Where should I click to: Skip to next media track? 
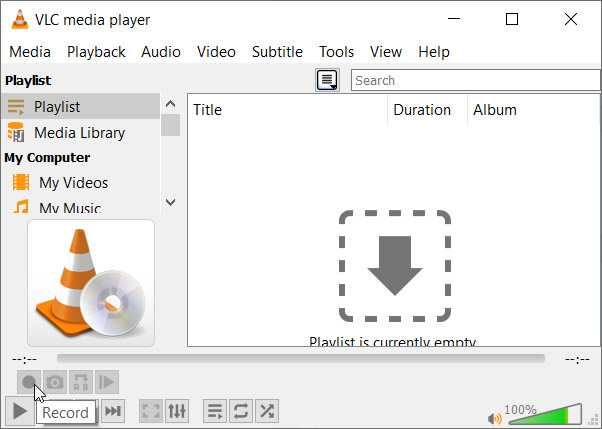click(114, 411)
